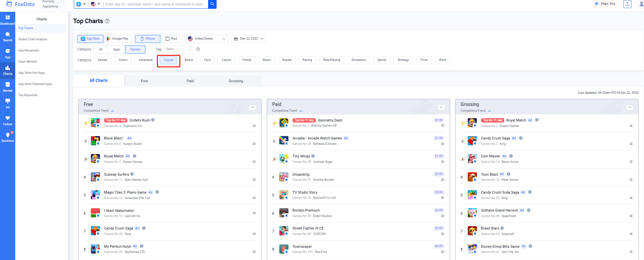Select the Strategy subcategory button
Image resolution: width=644 pixels, height=260 pixels.
(x=403, y=60)
